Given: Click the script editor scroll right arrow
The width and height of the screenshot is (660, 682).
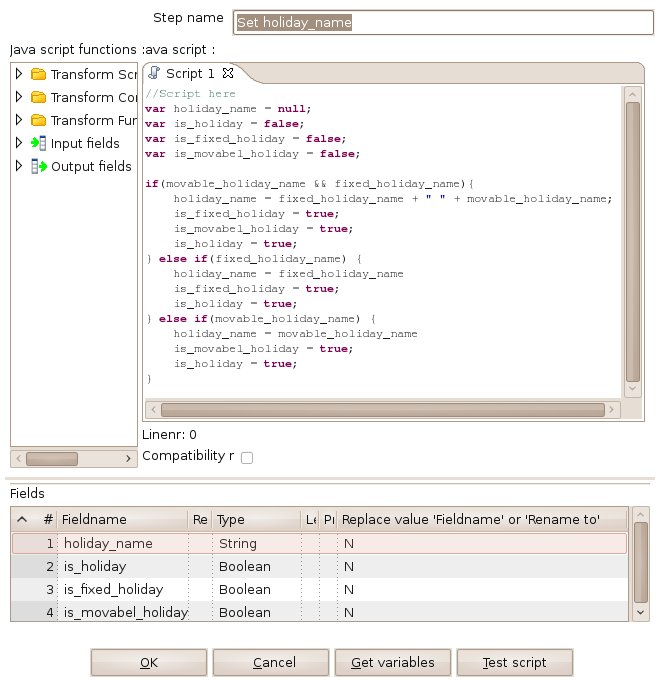Looking at the screenshot, I should click(612, 409).
